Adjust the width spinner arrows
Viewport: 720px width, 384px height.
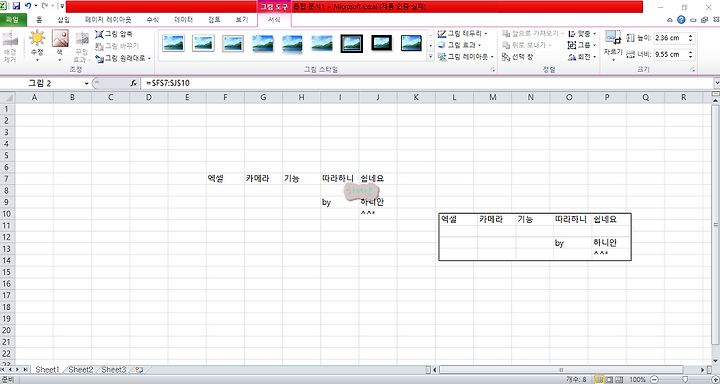(691, 55)
